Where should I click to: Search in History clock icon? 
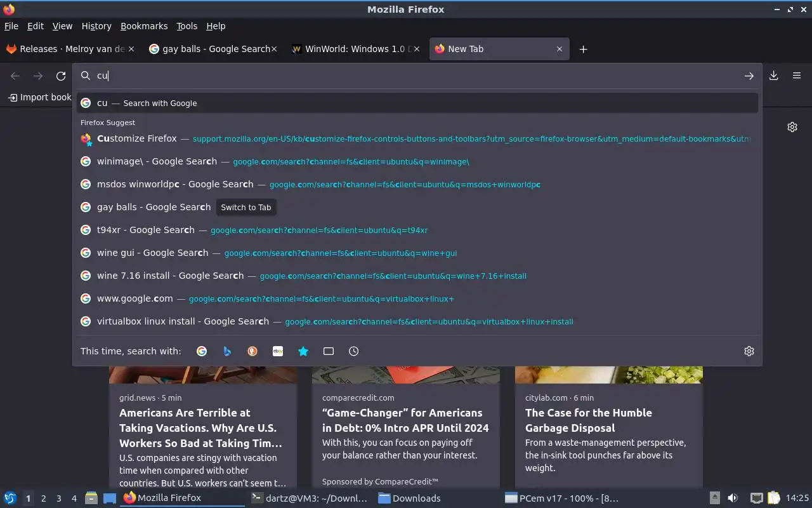tap(354, 351)
